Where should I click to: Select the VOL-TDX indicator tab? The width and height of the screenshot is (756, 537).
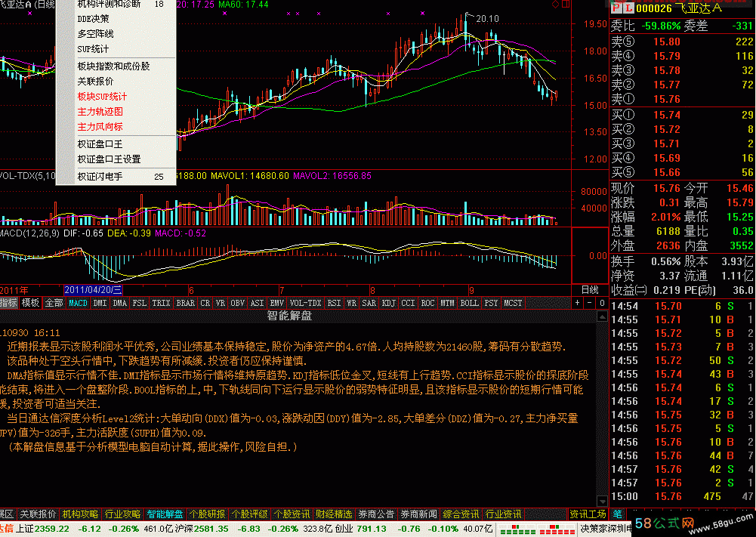[306, 303]
